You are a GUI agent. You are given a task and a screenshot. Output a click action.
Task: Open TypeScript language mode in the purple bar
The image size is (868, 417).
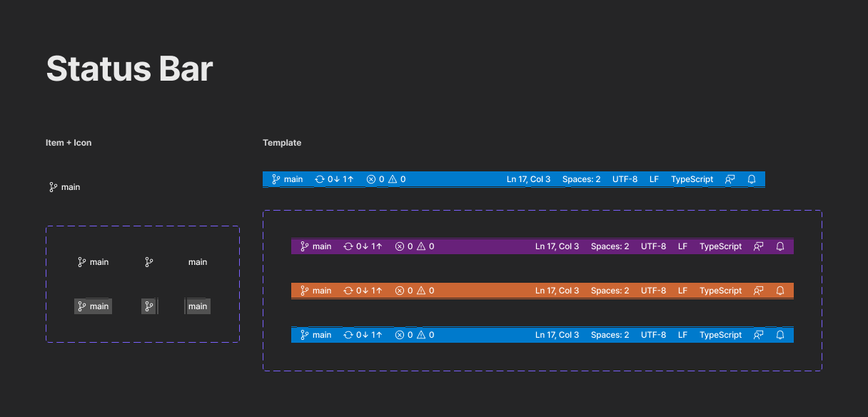720,246
